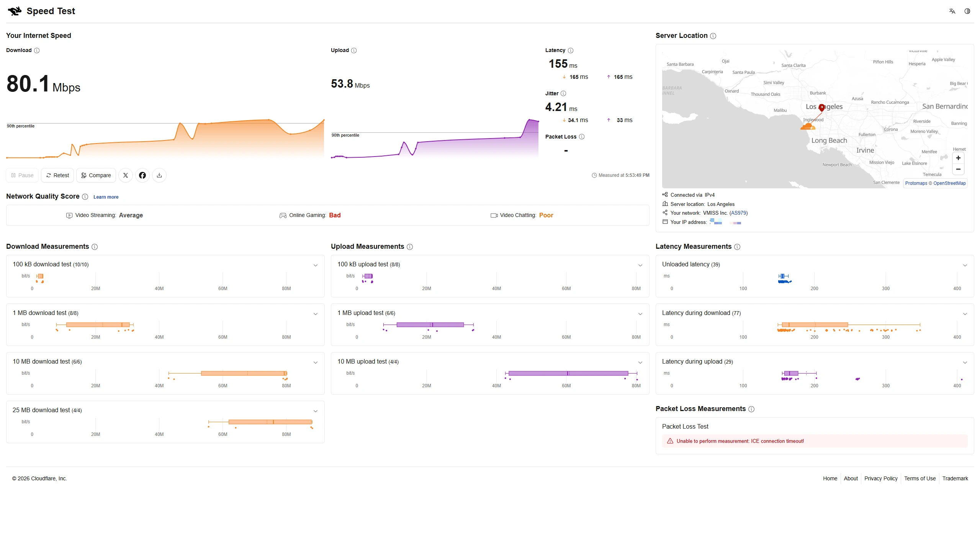The width and height of the screenshot is (980, 545).
Task: Expand the 1 MB download test
Action: (x=316, y=314)
